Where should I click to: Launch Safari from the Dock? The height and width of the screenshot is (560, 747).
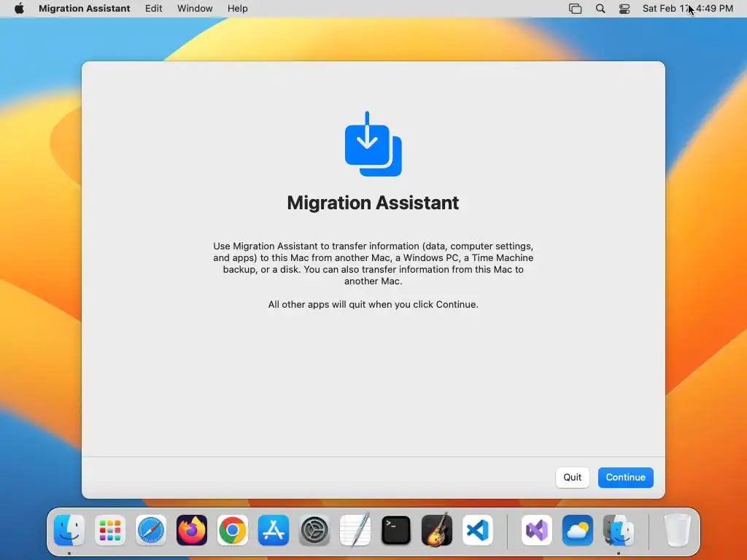151,530
